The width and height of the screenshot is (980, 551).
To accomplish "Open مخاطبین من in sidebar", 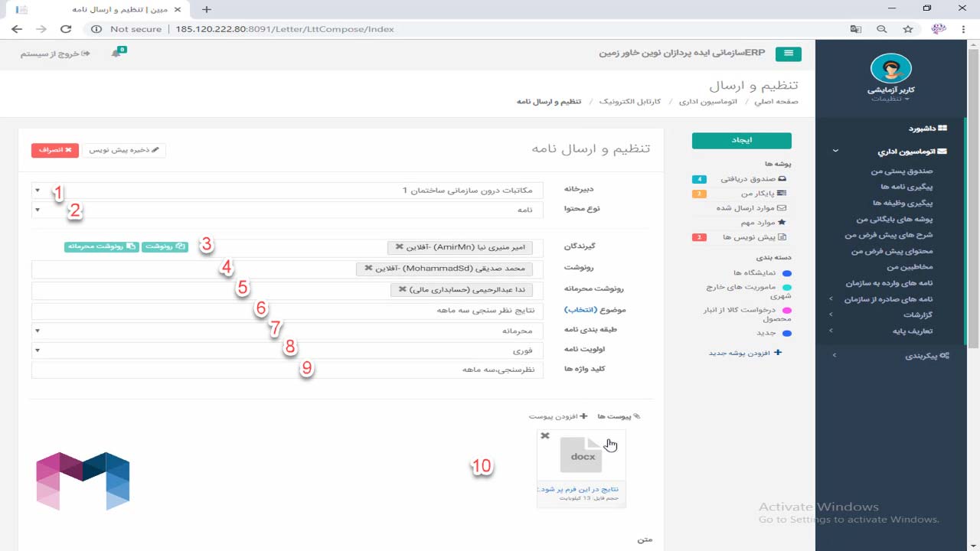I will pyautogui.click(x=910, y=267).
